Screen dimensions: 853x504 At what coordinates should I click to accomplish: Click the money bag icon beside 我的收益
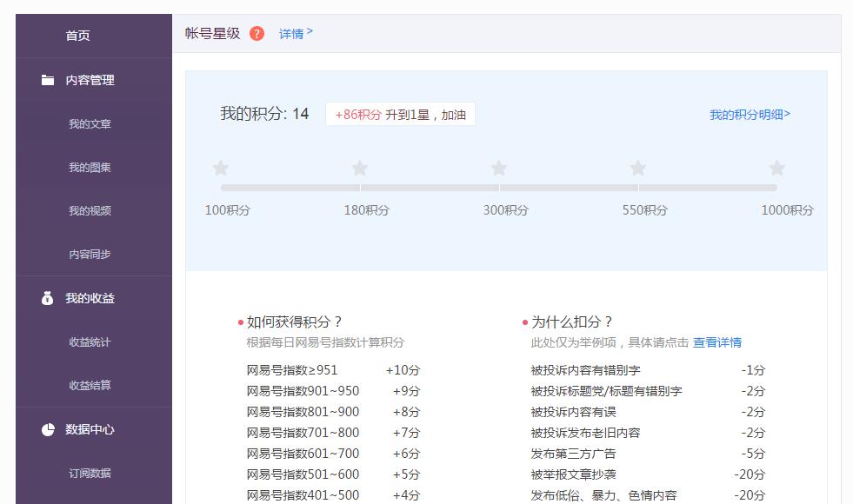tap(47, 297)
